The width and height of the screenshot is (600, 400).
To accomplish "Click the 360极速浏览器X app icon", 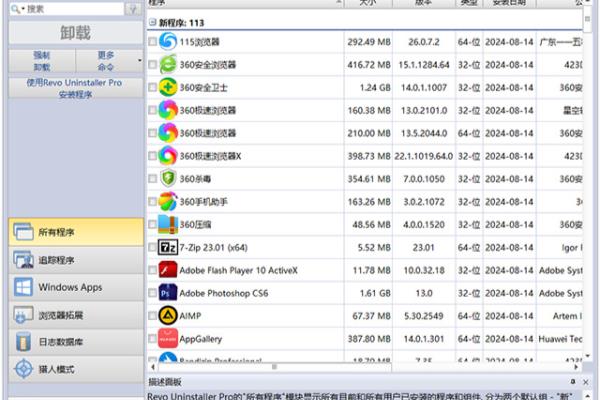I will pyautogui.click(x=168, y=156).
